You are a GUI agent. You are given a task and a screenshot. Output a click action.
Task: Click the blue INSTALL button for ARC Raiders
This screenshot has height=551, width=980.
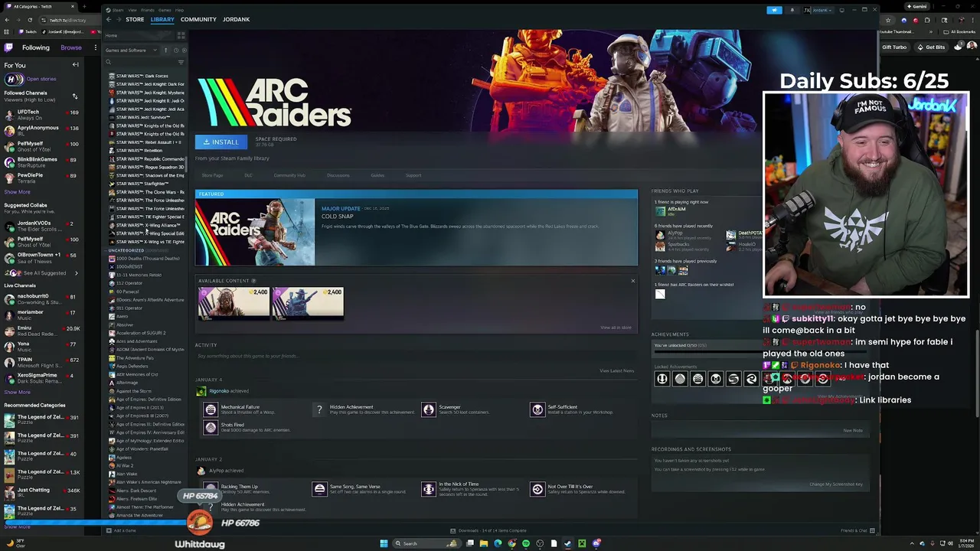point(221,142)
